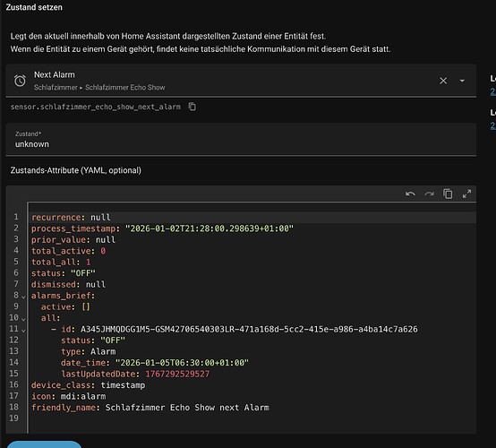
Task: Click the 'device_class: timestamp' line
Action: point(88,385)
